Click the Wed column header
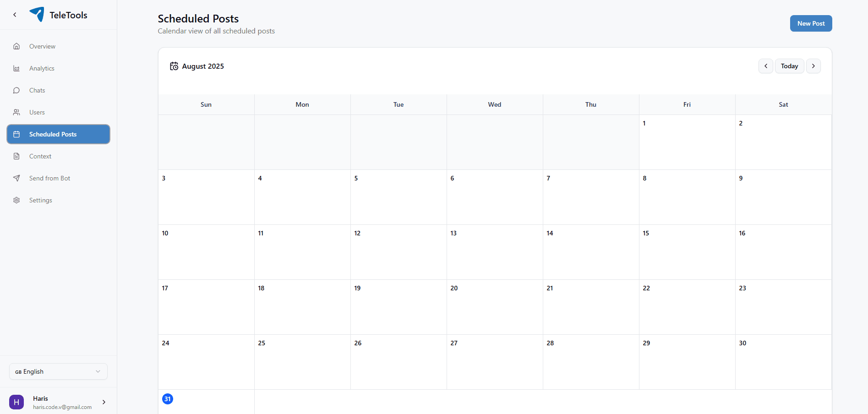The height and width of the screenshot is (414, 868). (x=495, y=104)
